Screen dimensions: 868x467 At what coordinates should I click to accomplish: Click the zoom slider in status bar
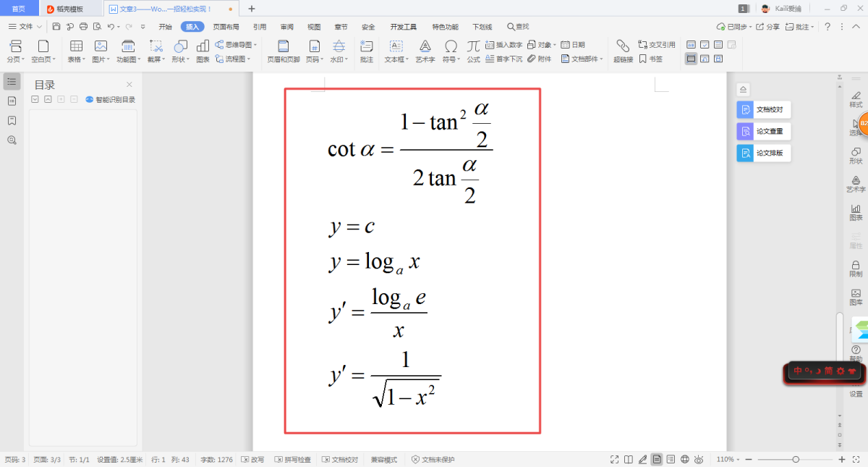point(796,460)
